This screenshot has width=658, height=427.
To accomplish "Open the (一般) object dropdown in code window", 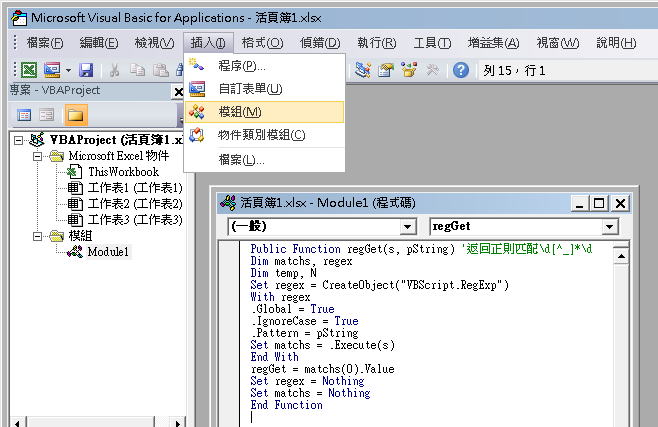I will (x=407, y=227).
